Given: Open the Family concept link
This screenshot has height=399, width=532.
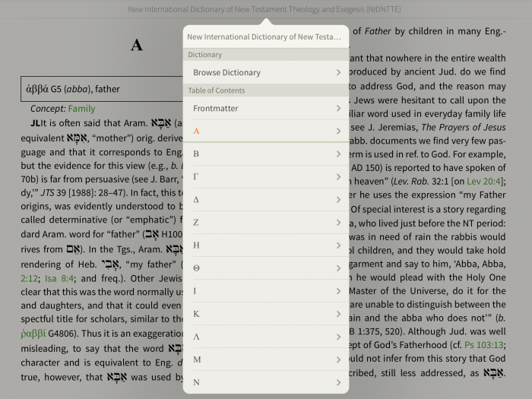Looking at the screenshot, I should click(81, 109).
